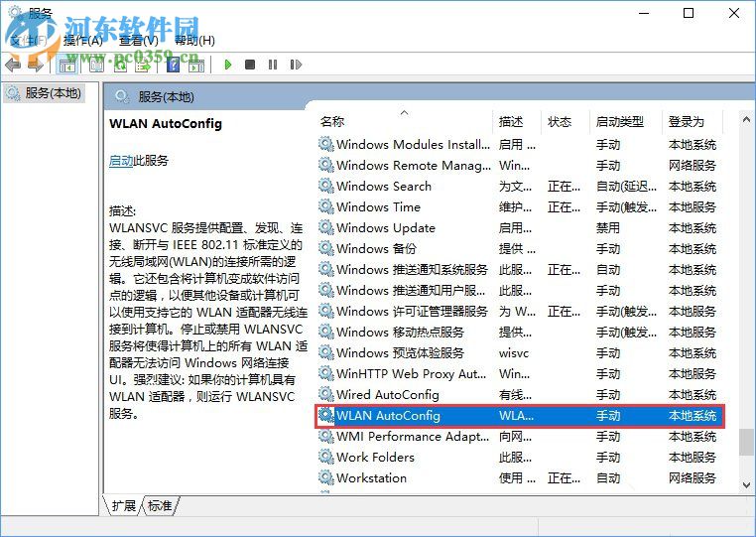Click WLAN AutoConfig heading in description pane
756x537 pixels.
click(166, 123)
